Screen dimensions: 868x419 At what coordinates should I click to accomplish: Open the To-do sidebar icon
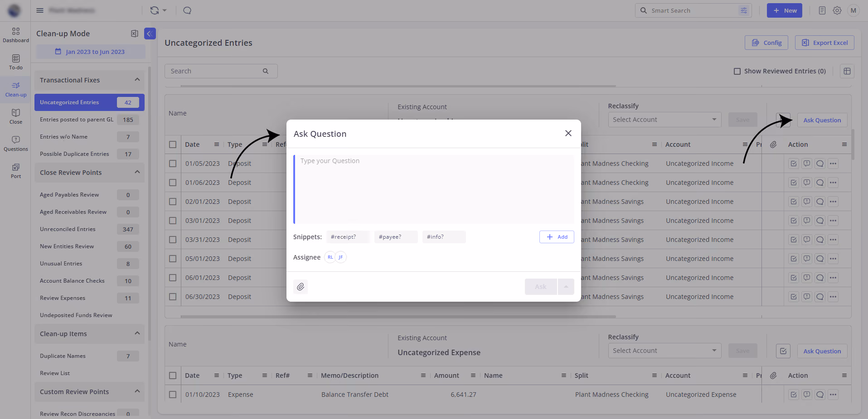(x=16, y=62)
